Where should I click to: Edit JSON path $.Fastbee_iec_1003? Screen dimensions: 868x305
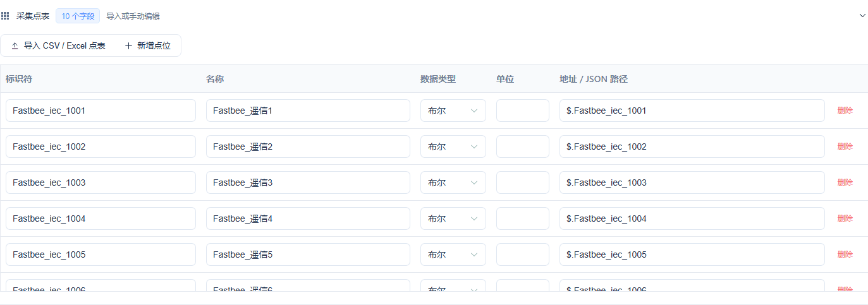pyautogui.click(x=692, y=182)
